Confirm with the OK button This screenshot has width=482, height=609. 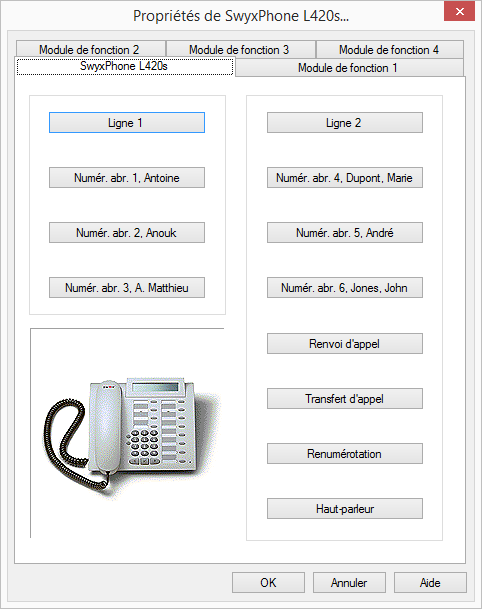point(268,583)
